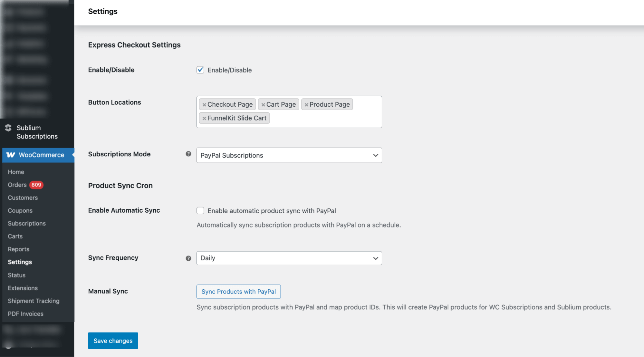Click the help icon beside Subscriptions Mode
Image resolution: width=644 pixels, height=357 pixels.
pyautogui.click(x=188, y=154)
